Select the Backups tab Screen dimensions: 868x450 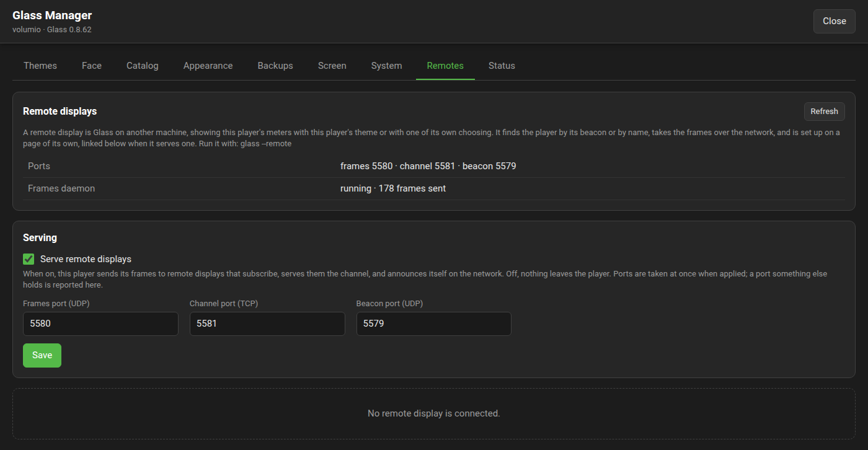[275, 66]
